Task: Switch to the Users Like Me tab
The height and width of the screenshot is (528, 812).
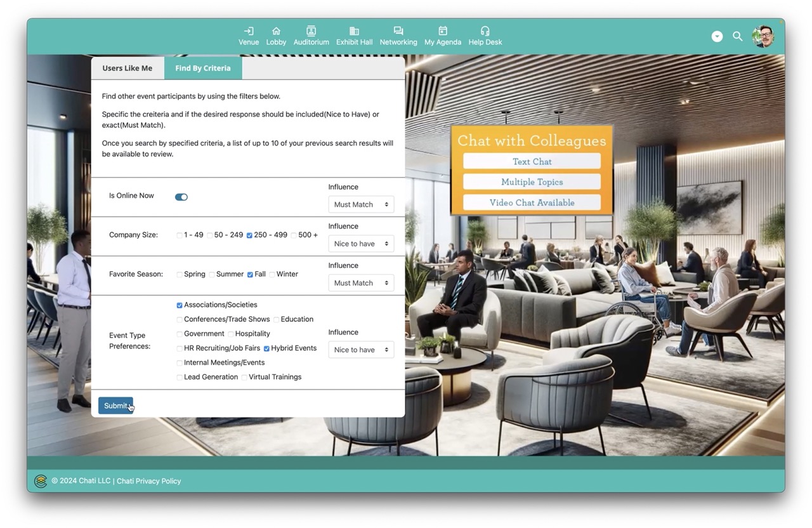Action: [x=128, y=68]
